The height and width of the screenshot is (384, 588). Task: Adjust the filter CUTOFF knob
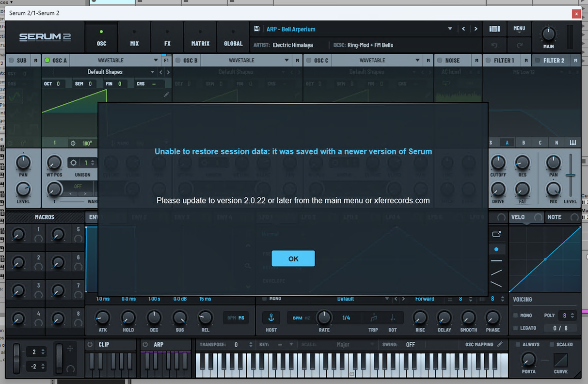point(498,162)
